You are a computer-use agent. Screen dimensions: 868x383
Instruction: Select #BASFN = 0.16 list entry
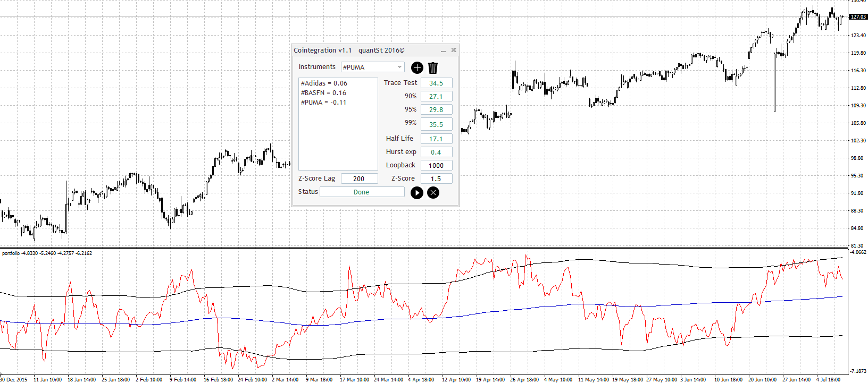click(x=323, y=93)
